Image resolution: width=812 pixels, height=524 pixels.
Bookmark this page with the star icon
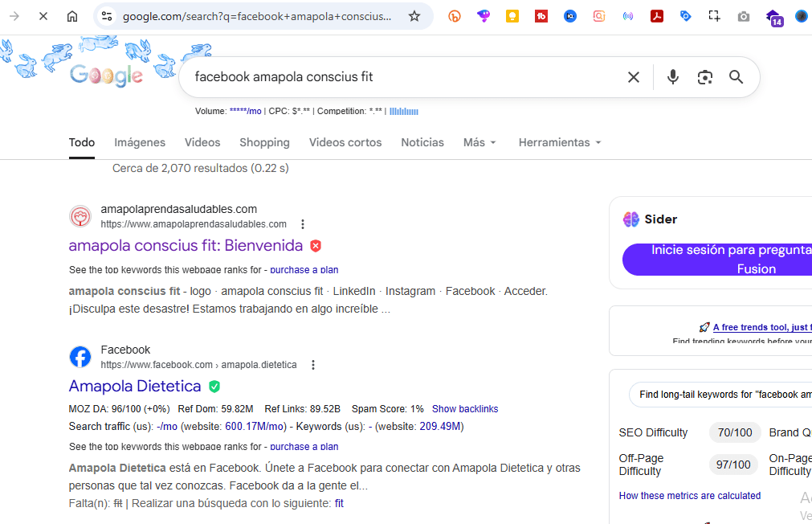[414, 16]
